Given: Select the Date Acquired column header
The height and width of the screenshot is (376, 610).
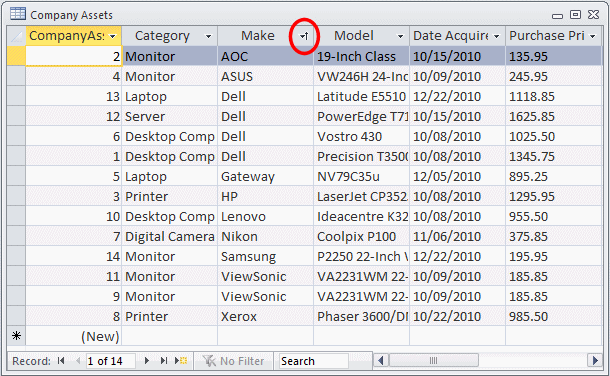Looking at the screenshot, I should [458, 36].
